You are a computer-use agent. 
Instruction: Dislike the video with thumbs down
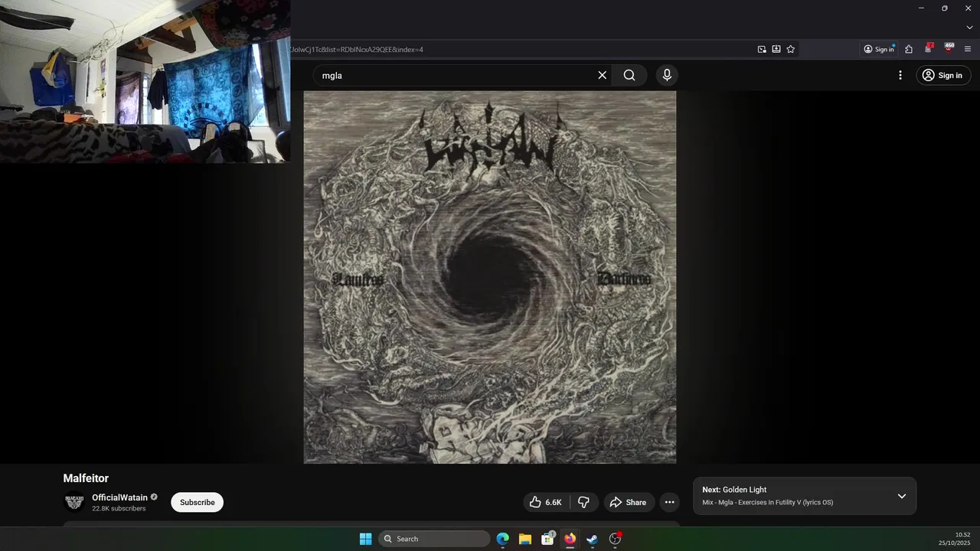point(583,502)
